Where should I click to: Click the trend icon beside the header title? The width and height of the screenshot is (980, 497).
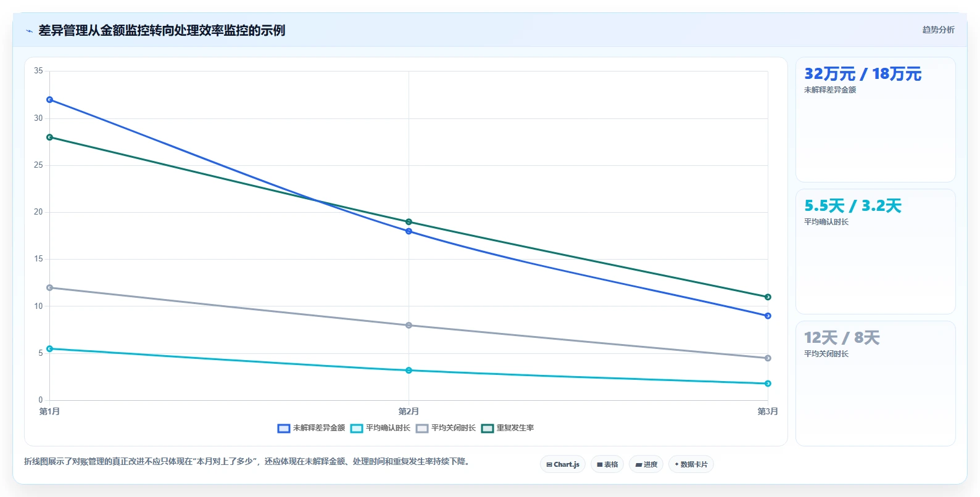29,31
